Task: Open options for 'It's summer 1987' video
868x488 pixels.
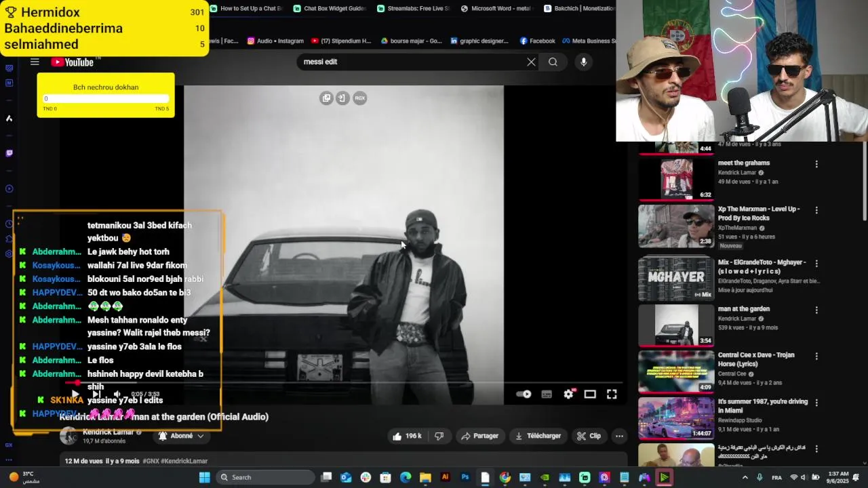Action: [816, 403]
